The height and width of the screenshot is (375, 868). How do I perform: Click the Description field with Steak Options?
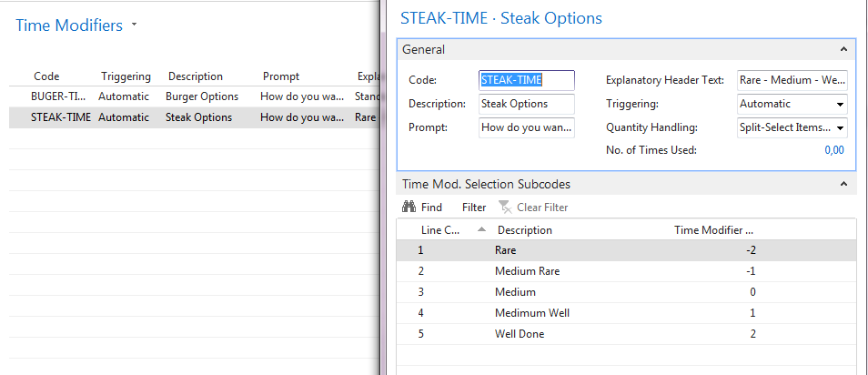pyautogui.click(x=527, y=104)
